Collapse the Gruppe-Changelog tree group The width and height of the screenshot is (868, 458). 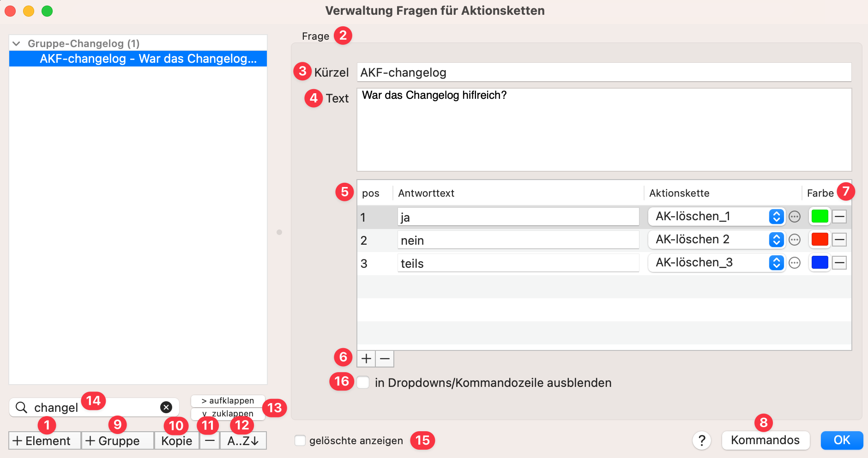(x=17, y=43)
